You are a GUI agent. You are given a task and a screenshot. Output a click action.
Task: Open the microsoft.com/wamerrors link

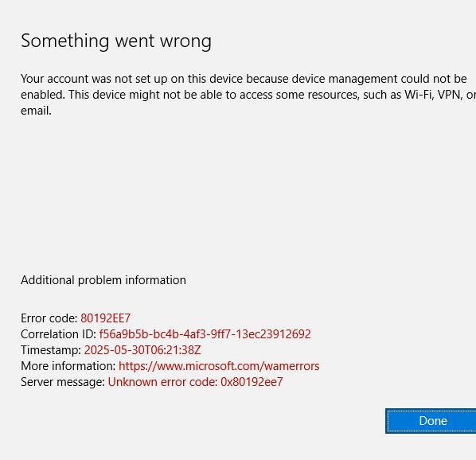point(219,366)
